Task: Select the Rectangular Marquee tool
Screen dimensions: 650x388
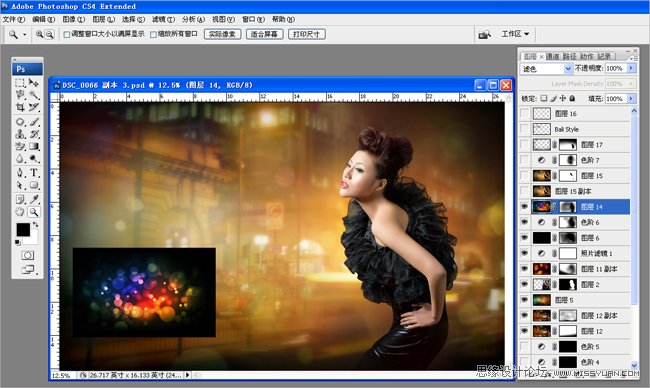Action: point(20,83)
